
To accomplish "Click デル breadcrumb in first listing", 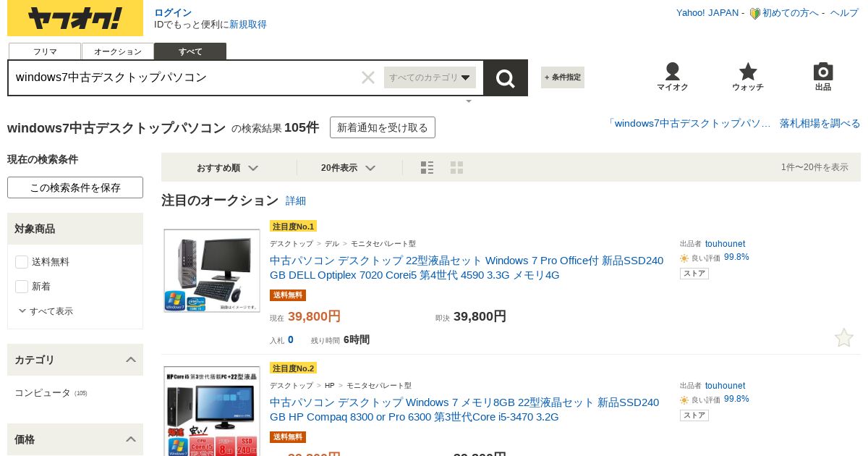I will [x=332, y=244].
